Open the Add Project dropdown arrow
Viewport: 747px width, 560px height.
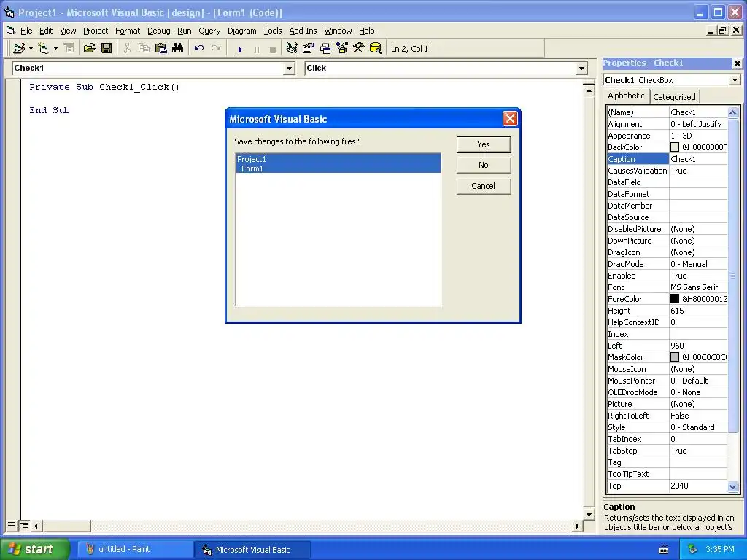coord(31,48)
